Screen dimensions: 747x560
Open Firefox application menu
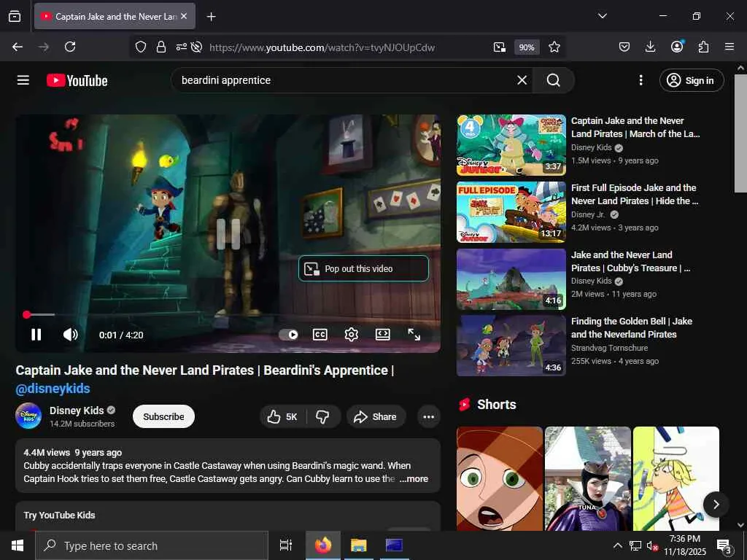729,47
